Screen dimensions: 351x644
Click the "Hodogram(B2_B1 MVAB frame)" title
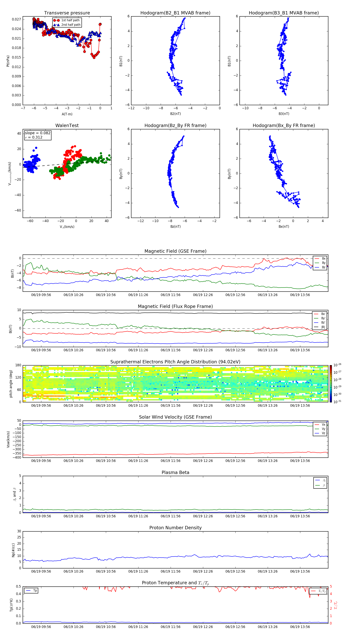click(x=175, y=13)
